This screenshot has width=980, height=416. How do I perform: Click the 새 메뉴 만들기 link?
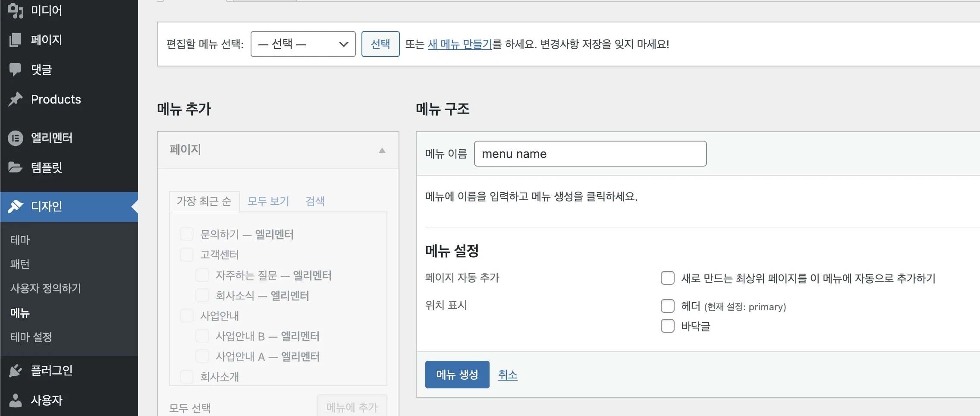click(459, 44)
